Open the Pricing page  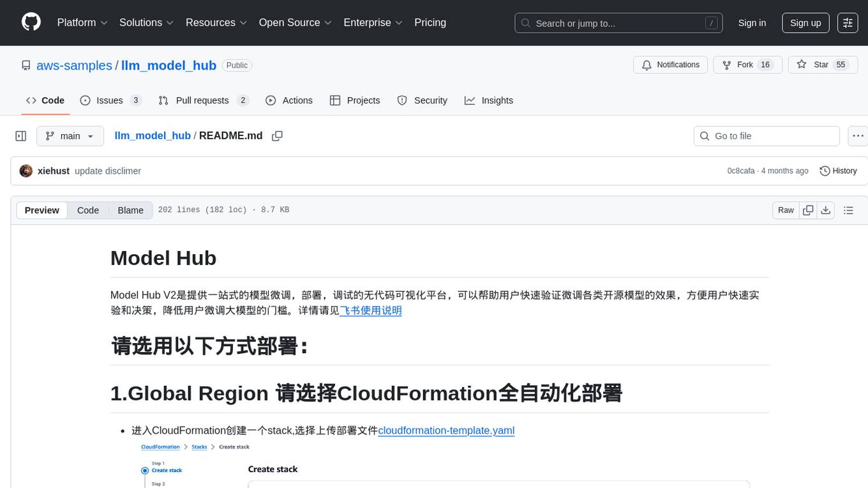pyautogui.click(x=430, y=22)
